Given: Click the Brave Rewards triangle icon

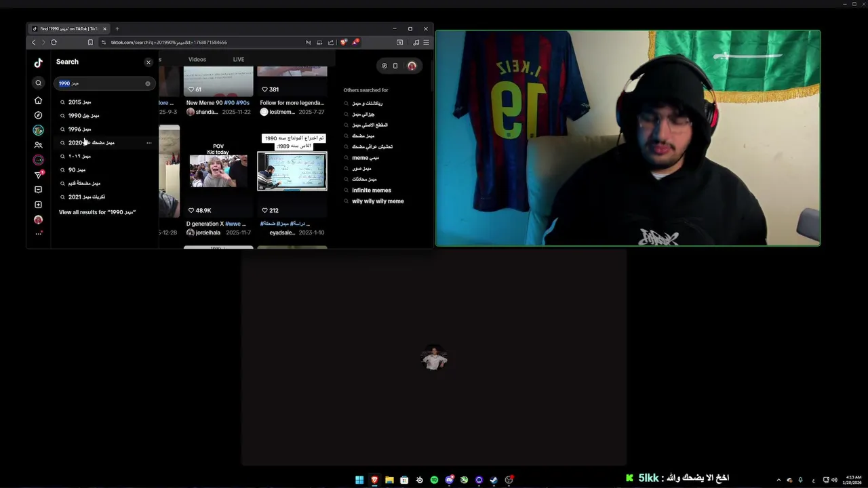Looking at the screenshot, I should (355, 43).
